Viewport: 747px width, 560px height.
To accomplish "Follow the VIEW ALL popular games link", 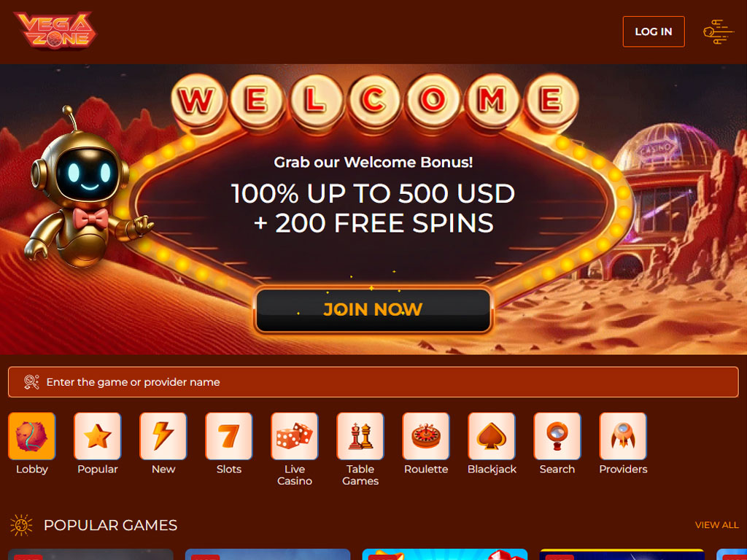I will click(716, 525).
